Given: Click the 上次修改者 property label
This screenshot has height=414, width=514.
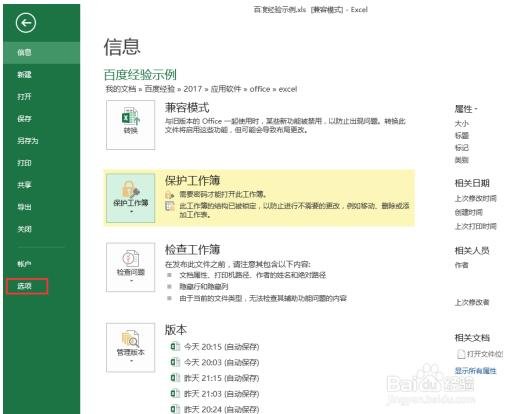Looking at the screenshot, I should 472,302.
